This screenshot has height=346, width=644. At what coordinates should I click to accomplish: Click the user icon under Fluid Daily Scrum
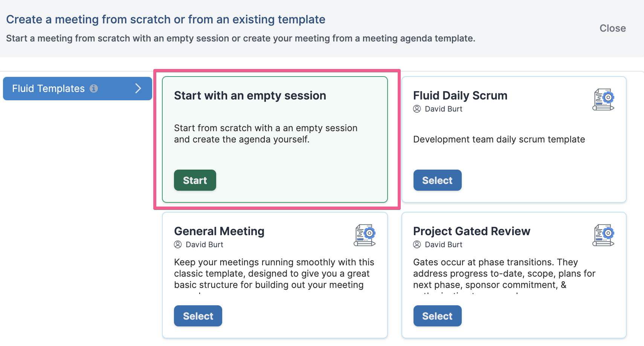pos(417,109)
